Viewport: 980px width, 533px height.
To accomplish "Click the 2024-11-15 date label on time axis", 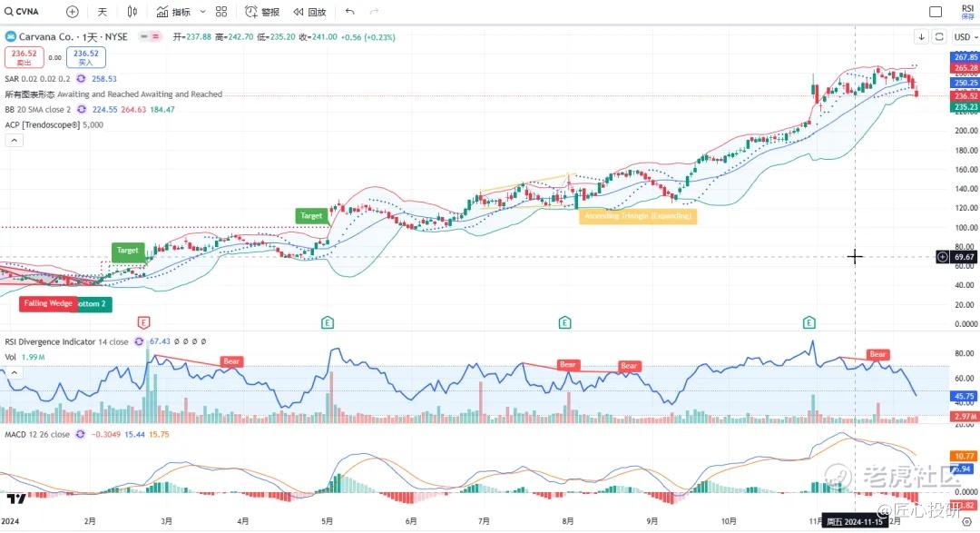I will coord(855,522).
